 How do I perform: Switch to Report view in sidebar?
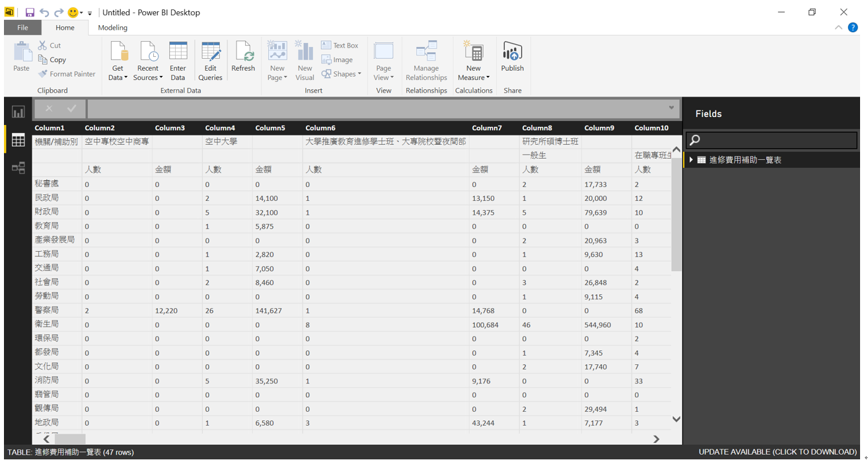(x=18, y=112)
